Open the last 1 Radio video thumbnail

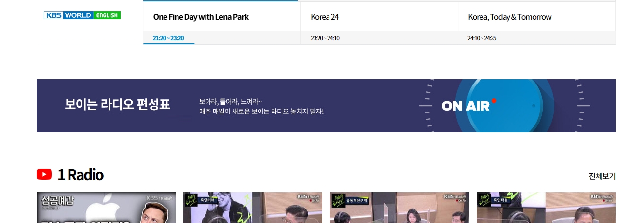[546, 208]
